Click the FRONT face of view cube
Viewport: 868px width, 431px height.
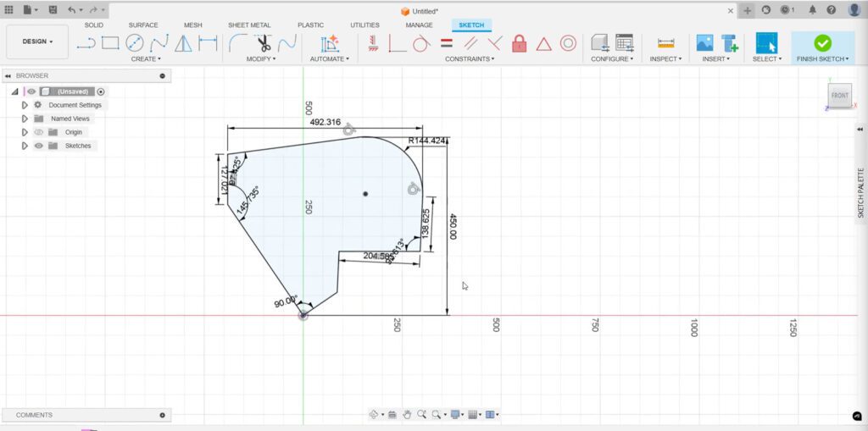839,96
